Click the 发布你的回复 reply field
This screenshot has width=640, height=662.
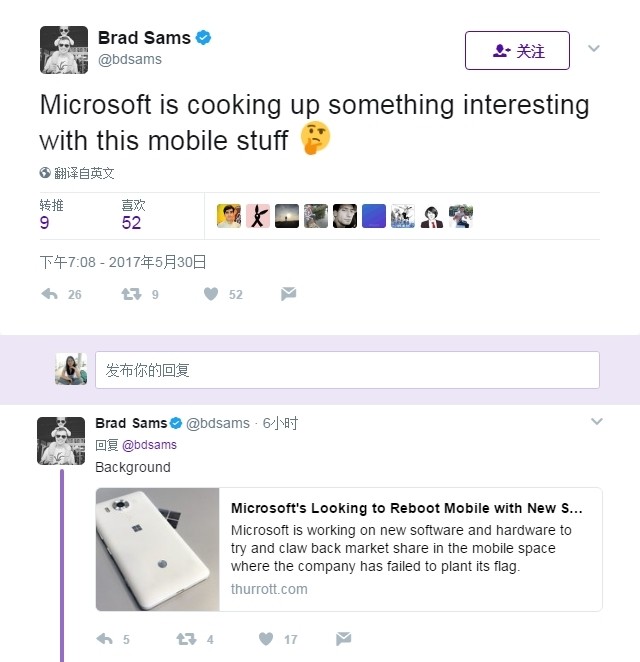click(x=346, y=370)
